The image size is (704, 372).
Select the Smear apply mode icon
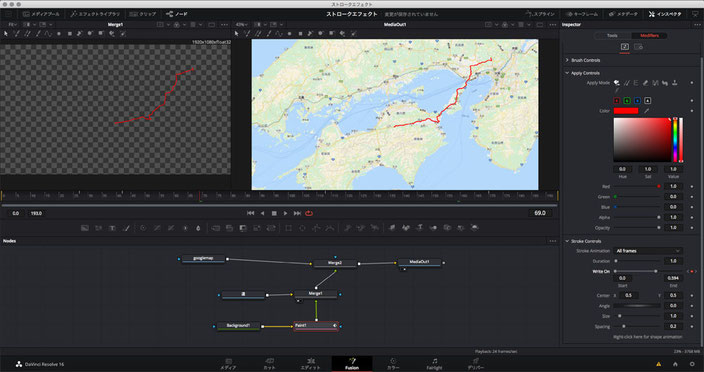click(x=665, y=83)
